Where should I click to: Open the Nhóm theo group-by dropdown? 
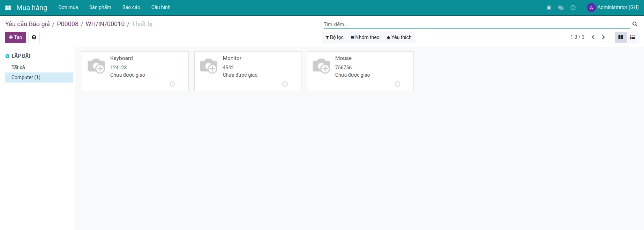[365, 37]
